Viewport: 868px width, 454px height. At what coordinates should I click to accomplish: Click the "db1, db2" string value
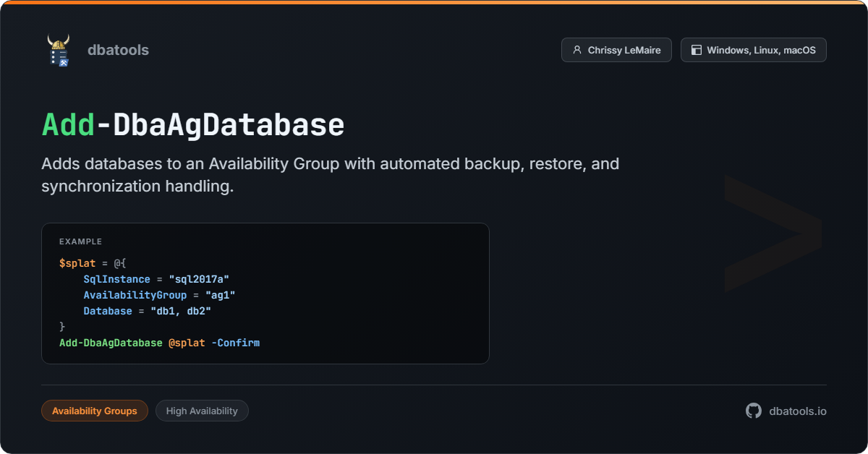(180, 311)
